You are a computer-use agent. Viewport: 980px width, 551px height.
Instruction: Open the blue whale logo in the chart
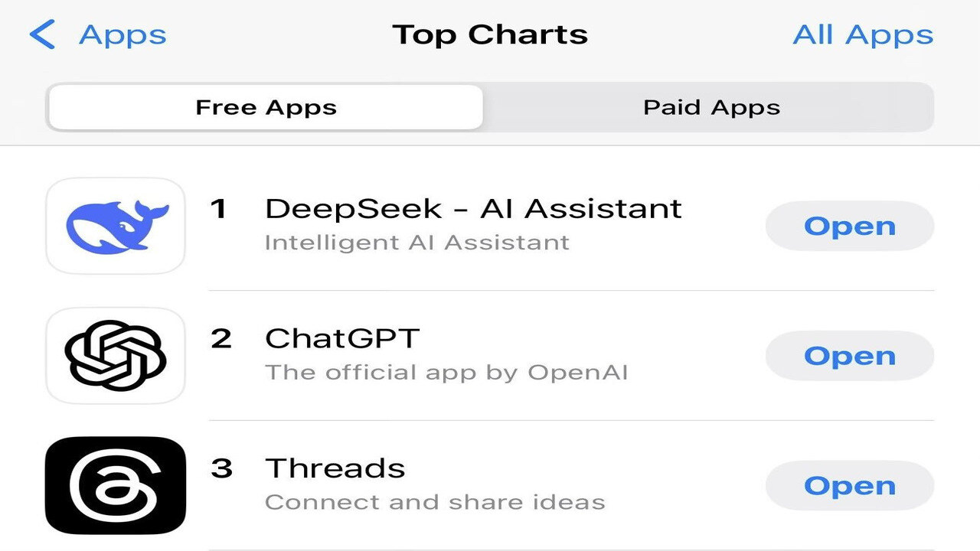(115, 225)
